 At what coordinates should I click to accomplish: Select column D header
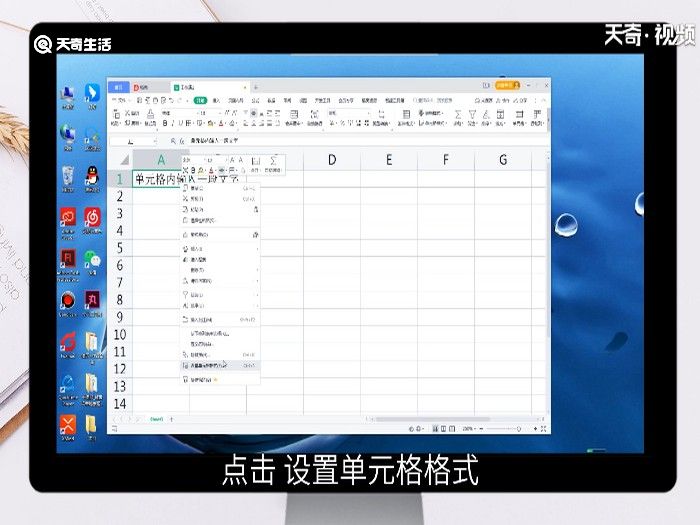[332, 160]
